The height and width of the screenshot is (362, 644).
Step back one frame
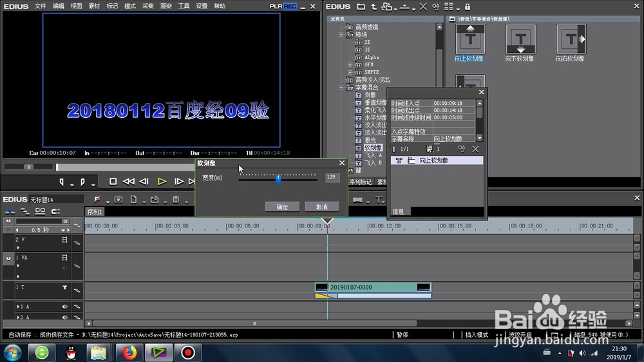click(144, 181)
